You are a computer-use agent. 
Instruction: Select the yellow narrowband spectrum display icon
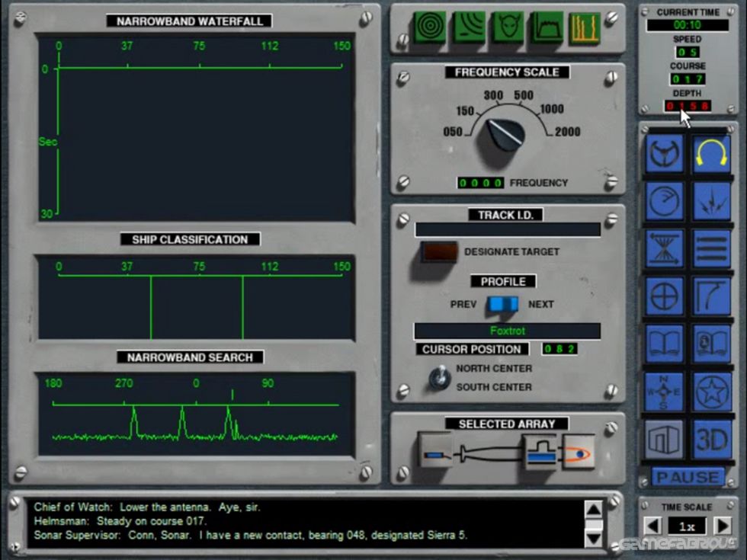[585, 27]
